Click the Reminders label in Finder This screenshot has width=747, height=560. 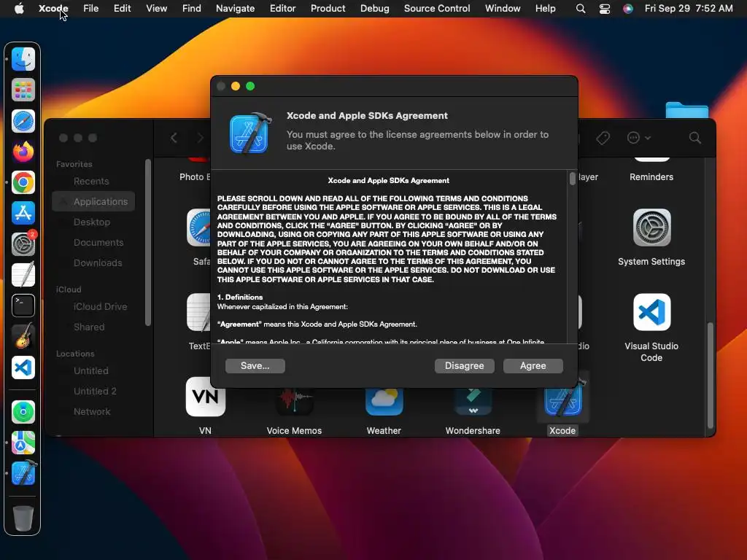pos(651,176)
